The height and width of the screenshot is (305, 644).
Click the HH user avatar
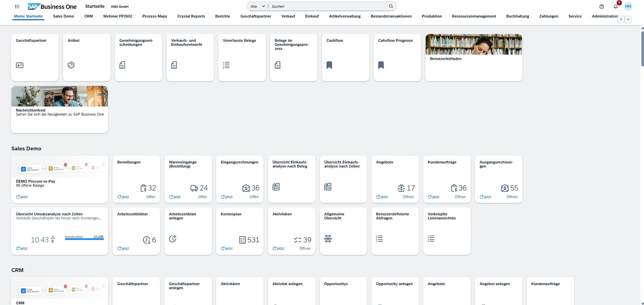click(627, 6)
